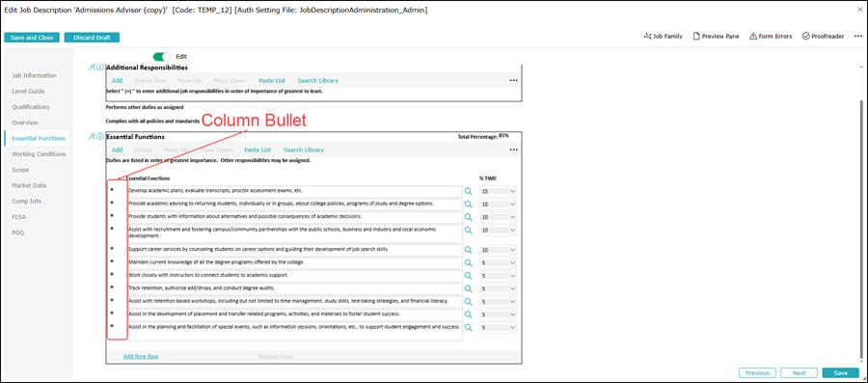Image resolution: width=868 pixels, height=383 pixels.
Task: Click Paste List in Additional Responsibilities toolbar
Action: pyautogui.click(x=272, y=80)
